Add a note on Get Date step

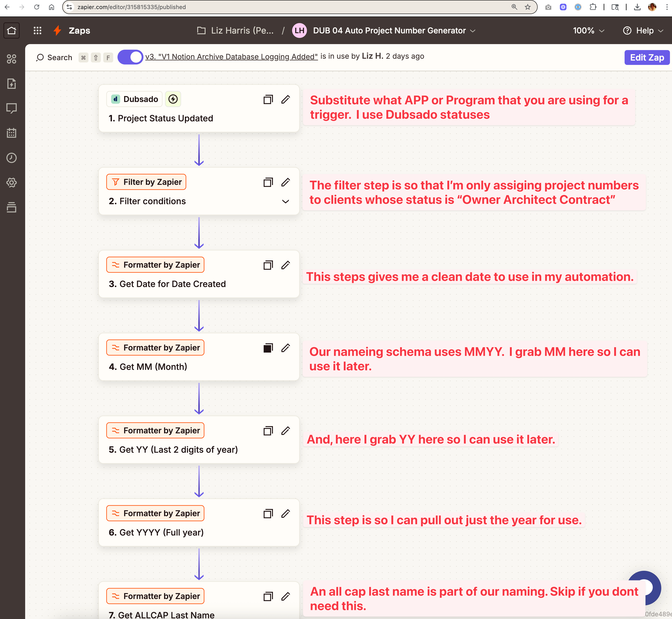coord(268,265)
